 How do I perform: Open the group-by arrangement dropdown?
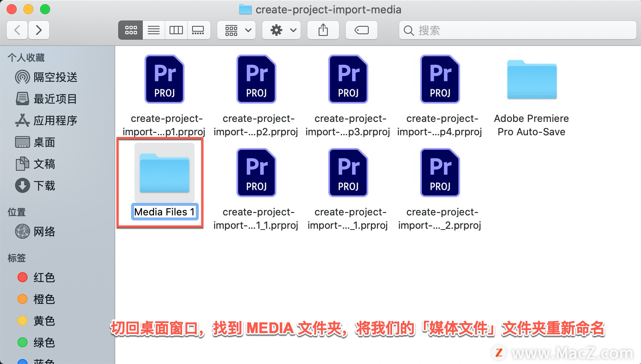[x=236, y=30]
